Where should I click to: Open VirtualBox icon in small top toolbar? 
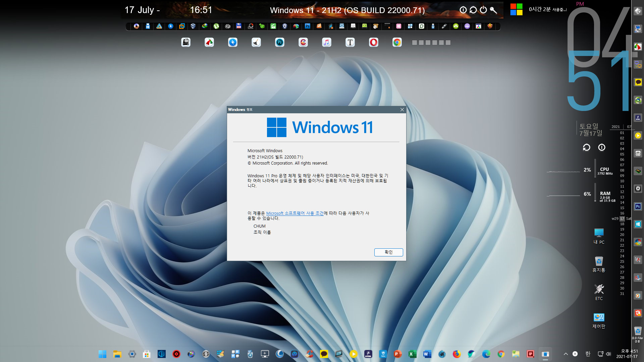point(193,26)
